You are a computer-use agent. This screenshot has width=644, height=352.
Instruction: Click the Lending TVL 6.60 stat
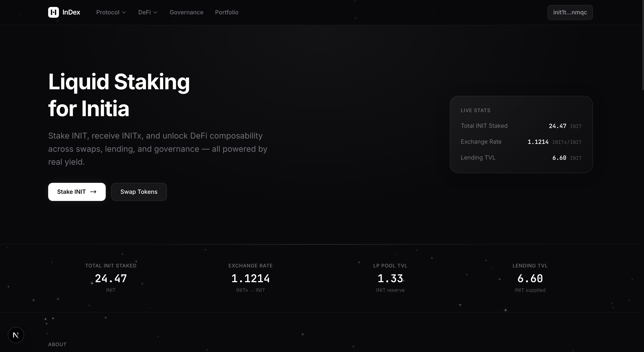(530, 278)
